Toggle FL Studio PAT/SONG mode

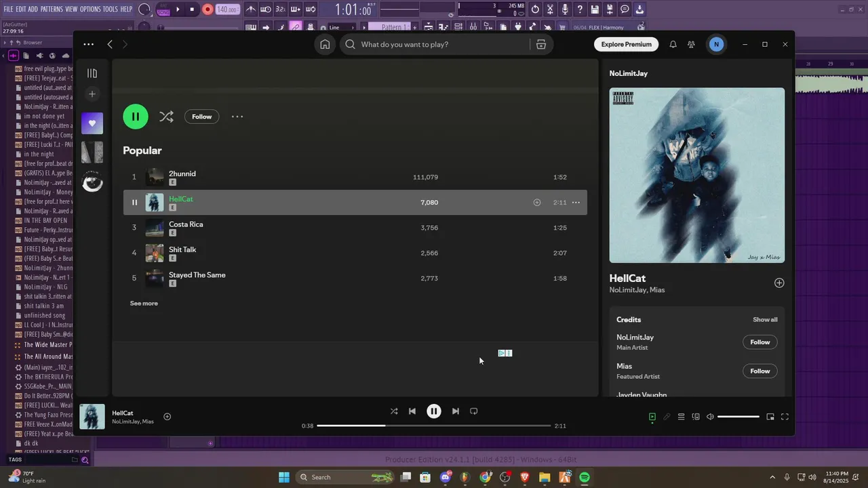[163, 9]
